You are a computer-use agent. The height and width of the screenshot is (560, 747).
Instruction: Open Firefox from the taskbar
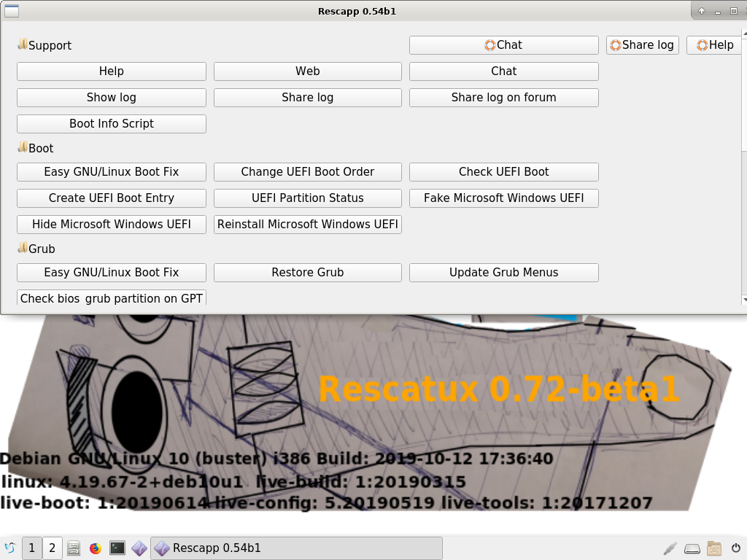click(x=96, y=548)
